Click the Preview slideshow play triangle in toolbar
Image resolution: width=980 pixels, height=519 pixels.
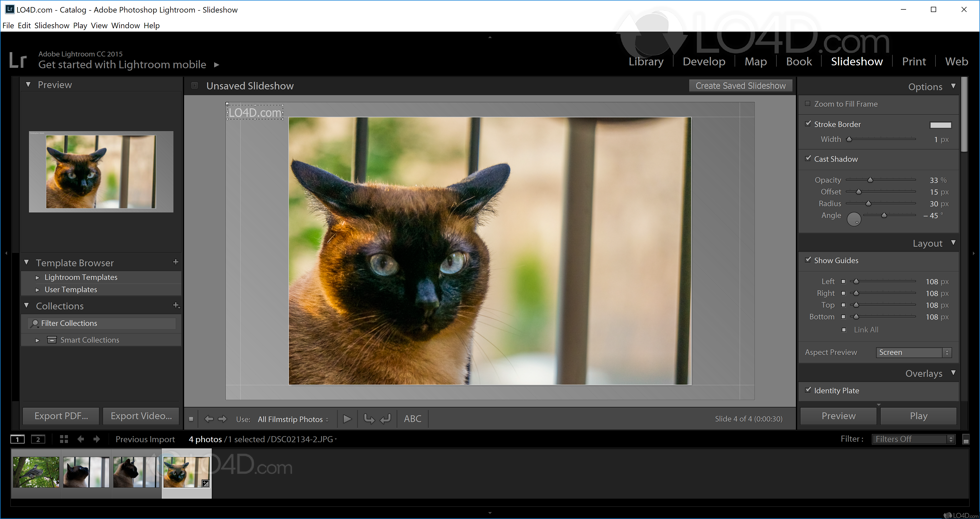point(347,419)
